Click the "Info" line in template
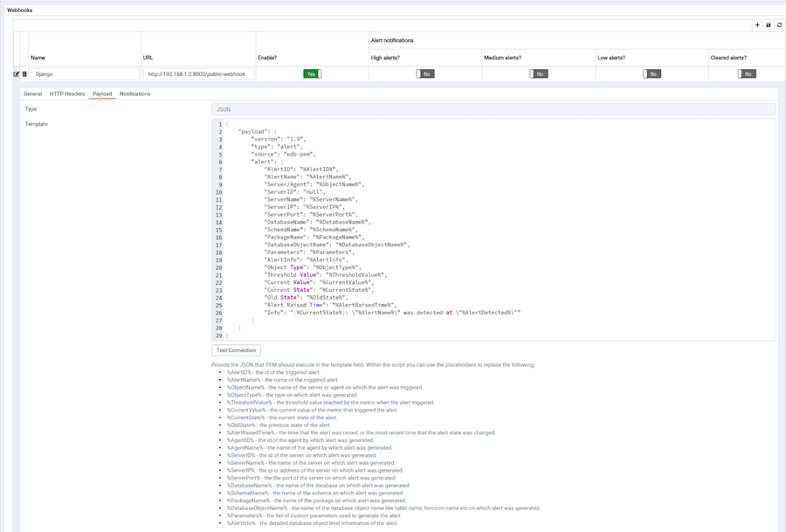 392,313
